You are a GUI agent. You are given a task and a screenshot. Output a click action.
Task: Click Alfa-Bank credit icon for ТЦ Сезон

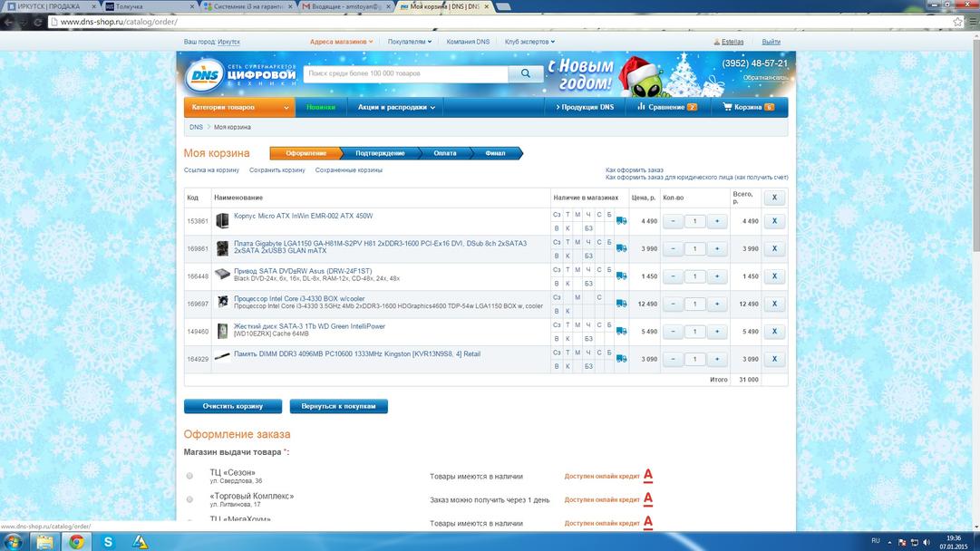click(x=648, y=476)
